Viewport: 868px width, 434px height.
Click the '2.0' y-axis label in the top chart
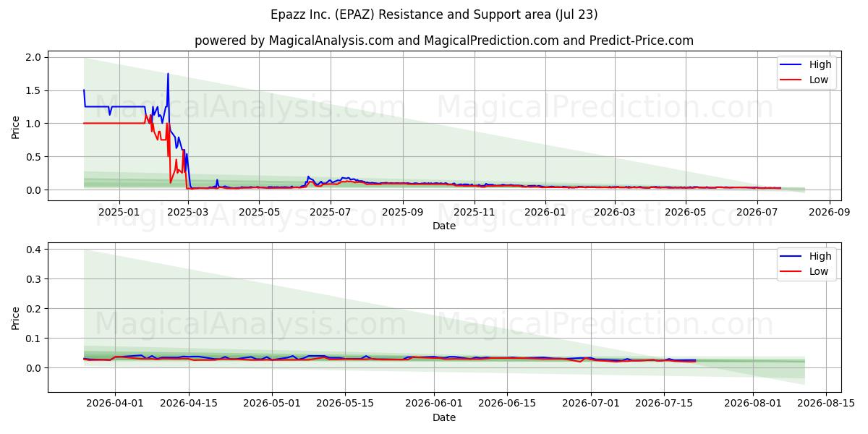tap(34, 57)
